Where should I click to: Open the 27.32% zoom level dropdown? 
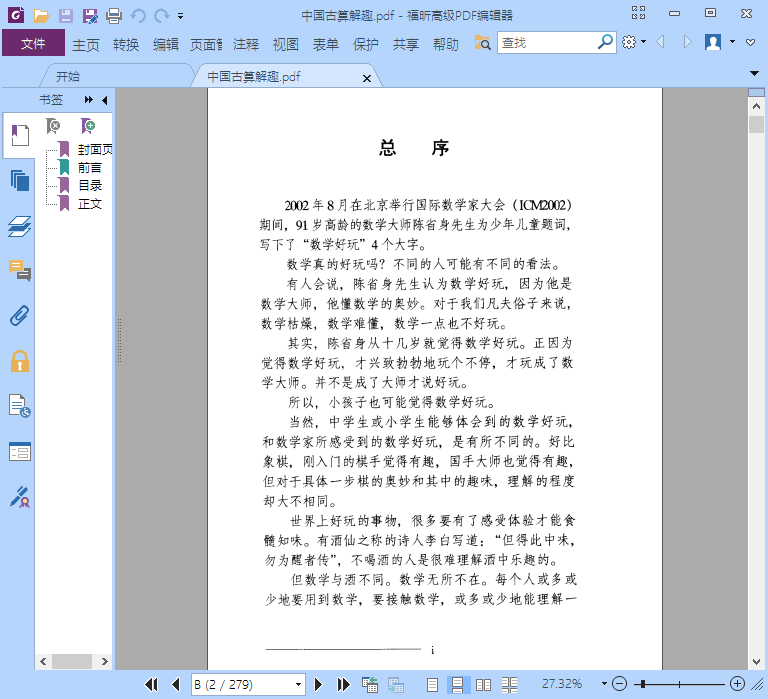[x=604, y=684]
